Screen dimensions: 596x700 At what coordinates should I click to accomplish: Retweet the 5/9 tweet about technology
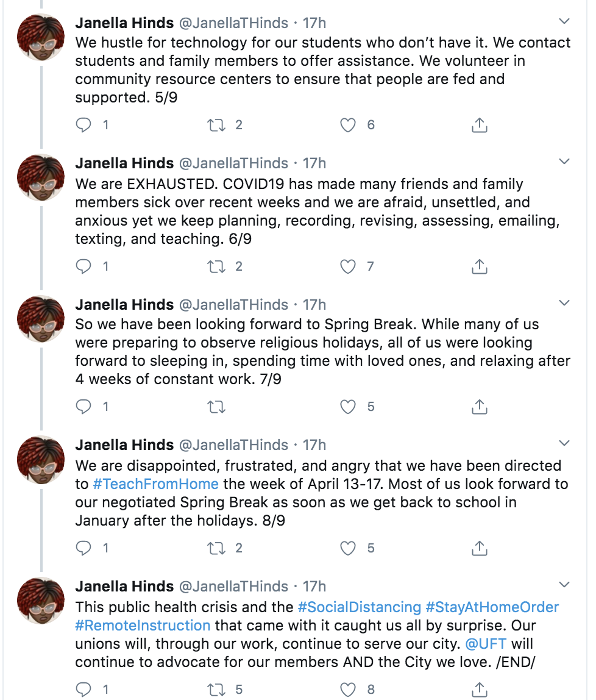click(x=216, y=126)
